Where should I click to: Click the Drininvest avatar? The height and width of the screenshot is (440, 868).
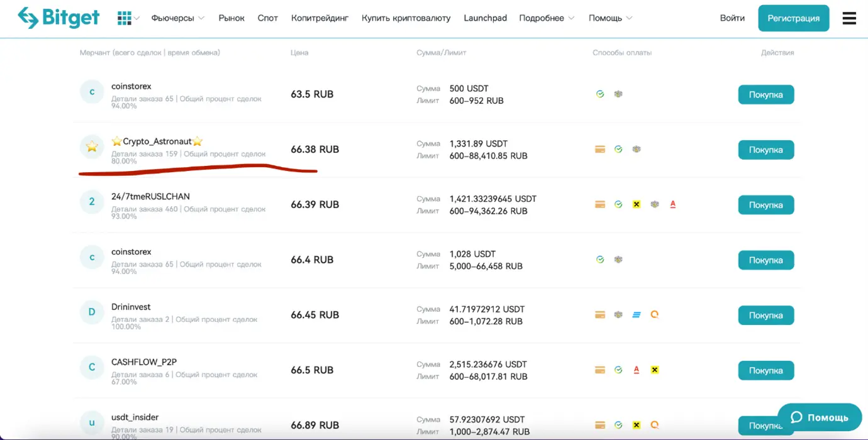(92, 312)
